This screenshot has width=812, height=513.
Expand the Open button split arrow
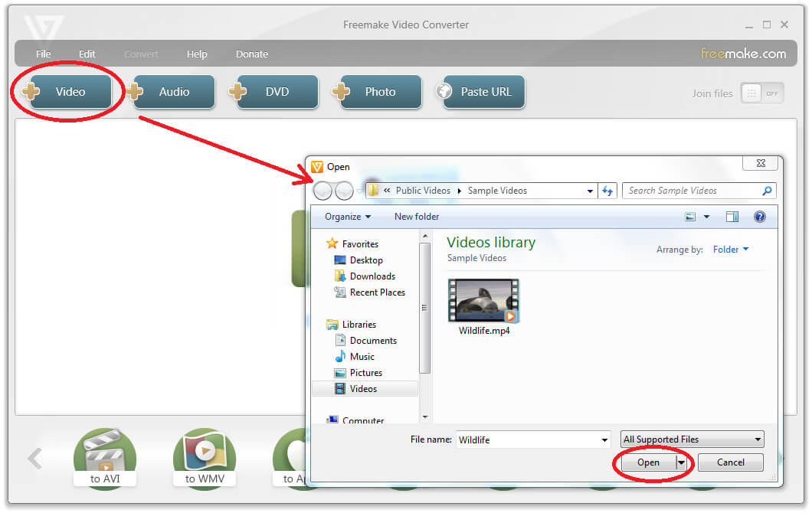(682, 462)
